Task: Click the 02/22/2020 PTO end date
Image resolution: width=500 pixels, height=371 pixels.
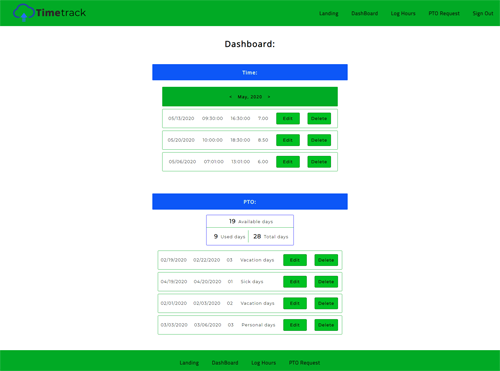Action: point(207,260)
